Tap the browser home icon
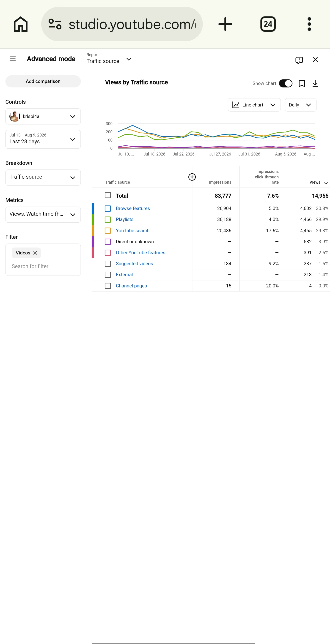 point(21,24)
